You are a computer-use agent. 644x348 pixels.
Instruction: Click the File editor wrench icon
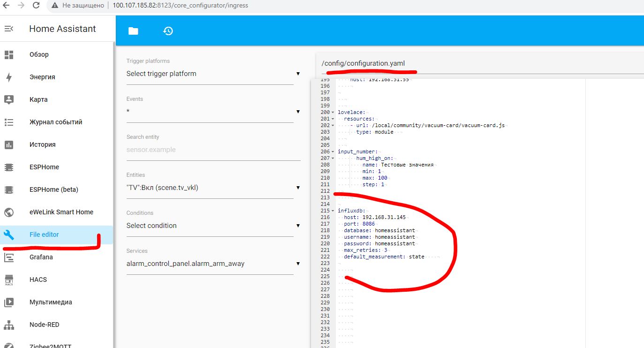click(9, 235)
